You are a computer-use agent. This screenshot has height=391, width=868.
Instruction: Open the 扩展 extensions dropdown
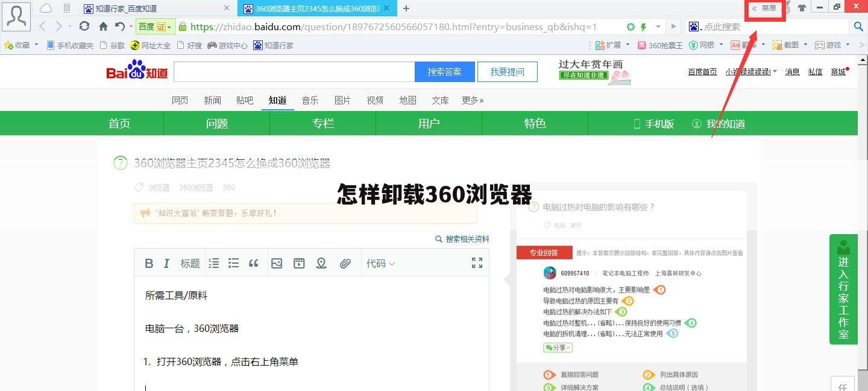[x=612, y=45]
